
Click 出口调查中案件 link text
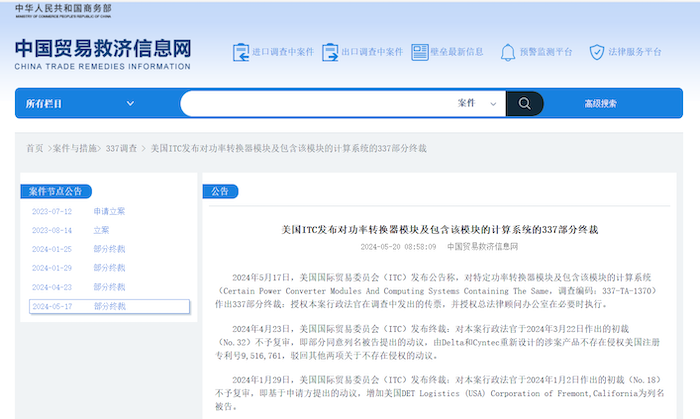(x=372, y=52)
